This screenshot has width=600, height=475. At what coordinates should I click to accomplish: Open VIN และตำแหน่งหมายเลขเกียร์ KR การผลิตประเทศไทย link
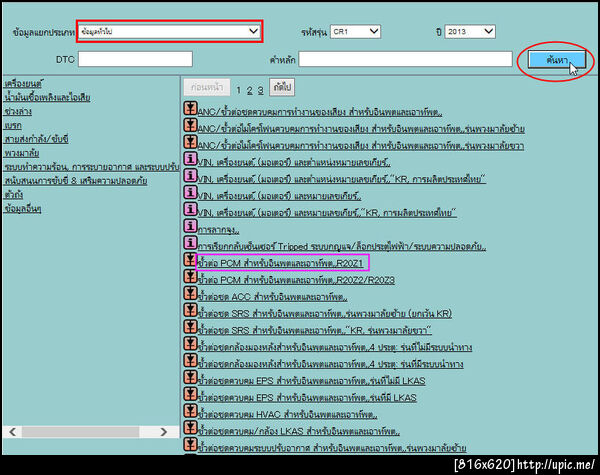click(x=342, y=179)
